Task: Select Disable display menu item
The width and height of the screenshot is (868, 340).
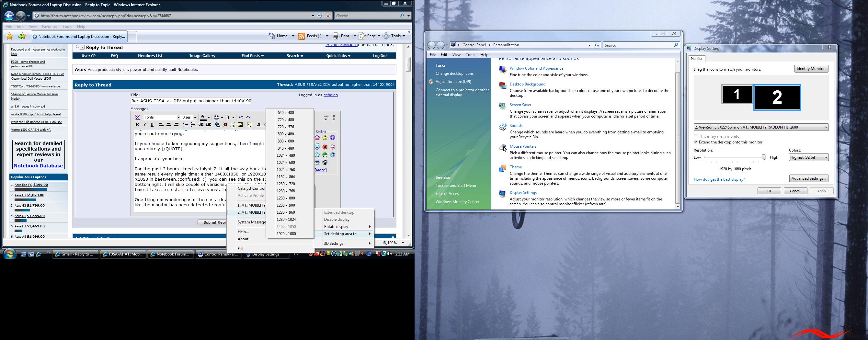Action: (x=344, y=219)
